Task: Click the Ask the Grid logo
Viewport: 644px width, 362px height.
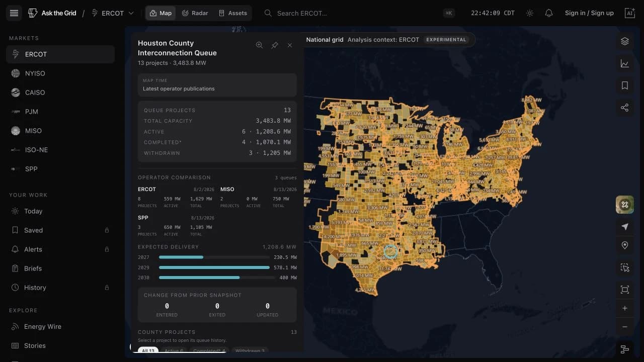Action: (x=52, y=13)
